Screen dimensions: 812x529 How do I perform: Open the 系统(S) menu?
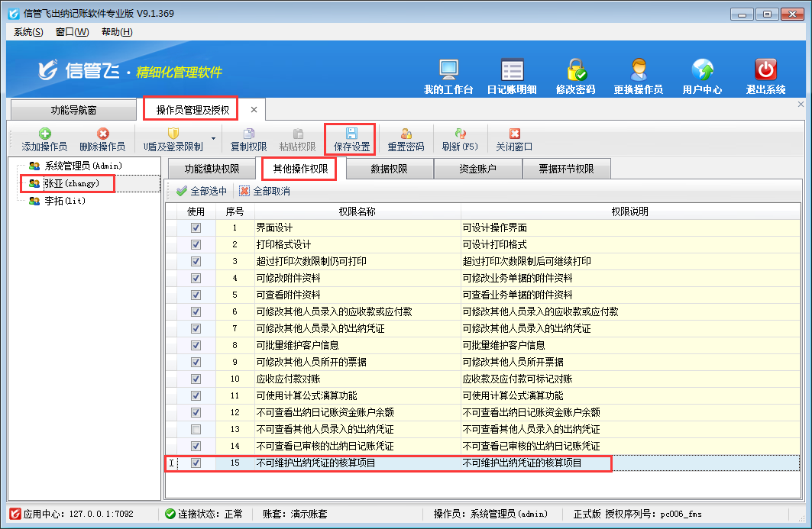point(28,31)
